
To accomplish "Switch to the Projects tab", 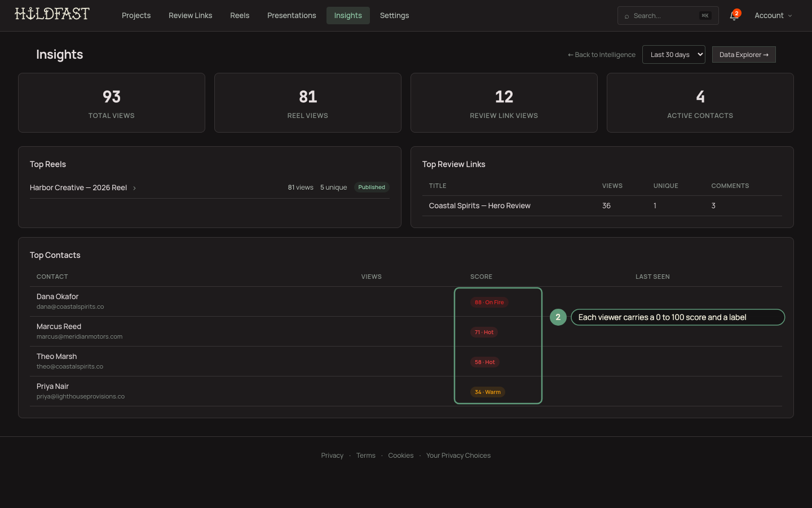I will pyautogui.click(x=136, y=16).
